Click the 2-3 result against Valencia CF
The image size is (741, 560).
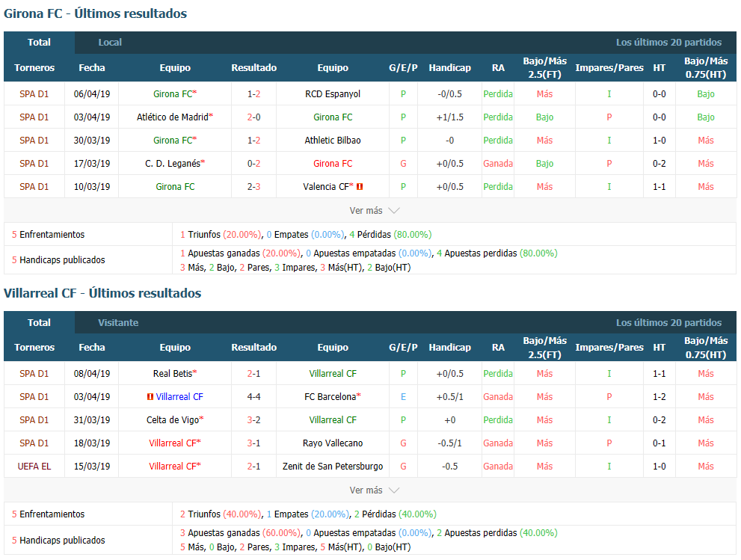253,187
